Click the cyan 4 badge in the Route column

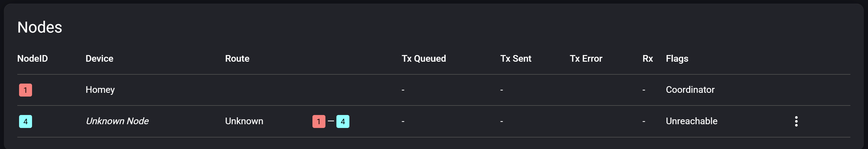[343, 121]
